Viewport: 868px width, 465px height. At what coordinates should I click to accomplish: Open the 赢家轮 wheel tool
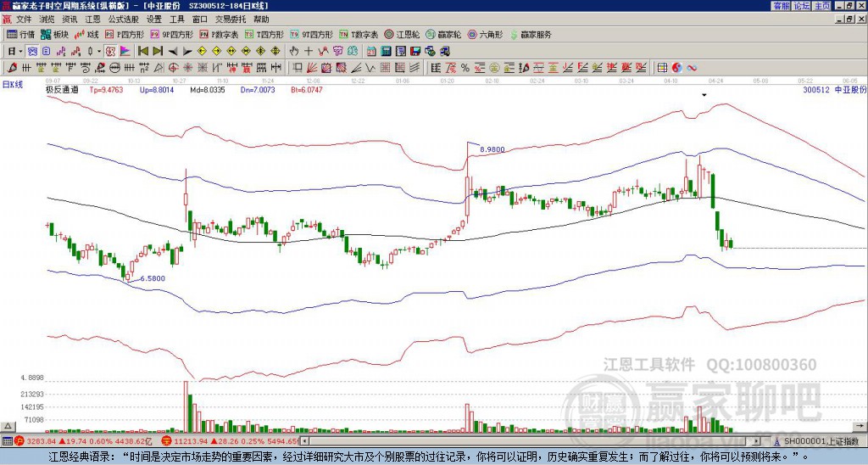[443, 34]
